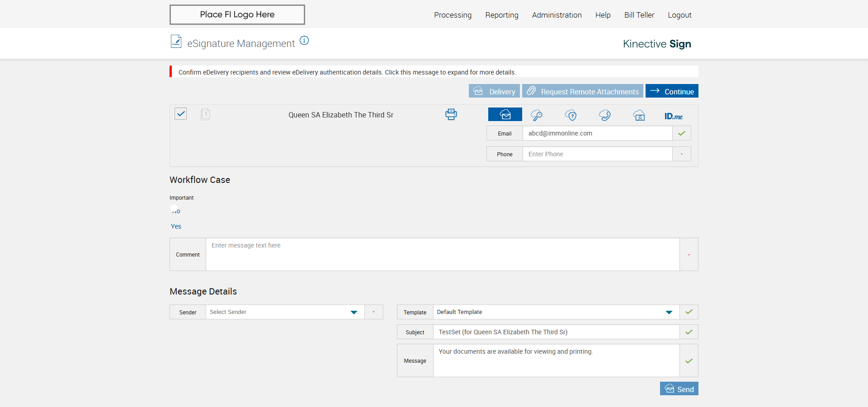Image resolution: width=868 pixels, height=407 pixels.
Task: Expand the eDelivery confirmation message banner
Action: (x=347, y=72)
